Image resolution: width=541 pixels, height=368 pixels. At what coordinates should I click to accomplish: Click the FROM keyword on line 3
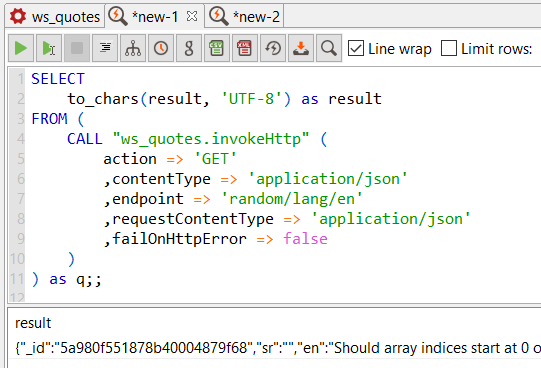point(49,119)
